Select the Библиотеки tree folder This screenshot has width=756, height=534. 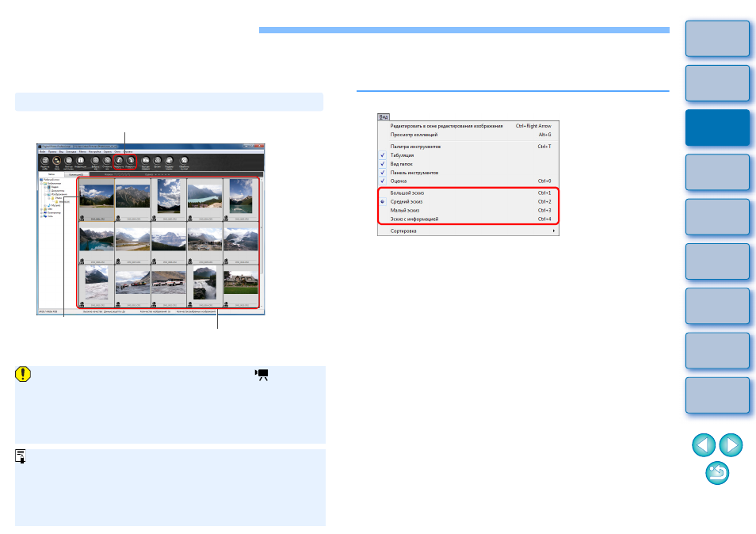[x=54, y=184]
